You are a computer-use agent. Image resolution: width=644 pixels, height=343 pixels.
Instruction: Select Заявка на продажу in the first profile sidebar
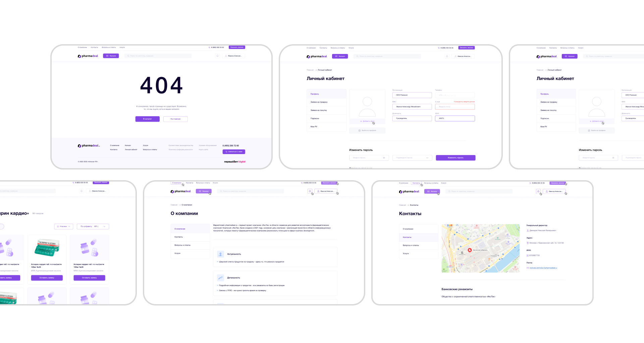319,102
